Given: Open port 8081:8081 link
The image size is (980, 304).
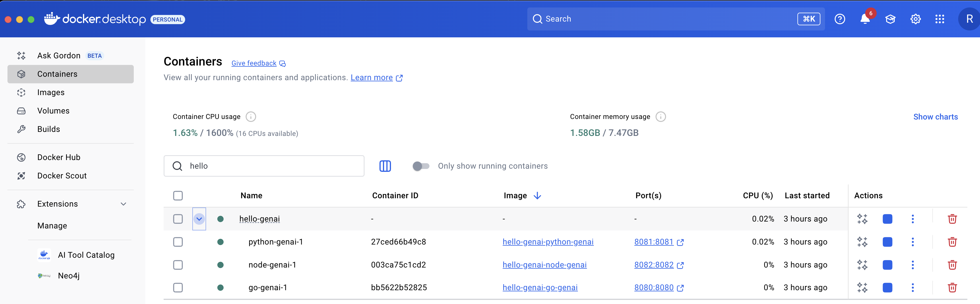Looking at the screenshot, I should [659, 242].
